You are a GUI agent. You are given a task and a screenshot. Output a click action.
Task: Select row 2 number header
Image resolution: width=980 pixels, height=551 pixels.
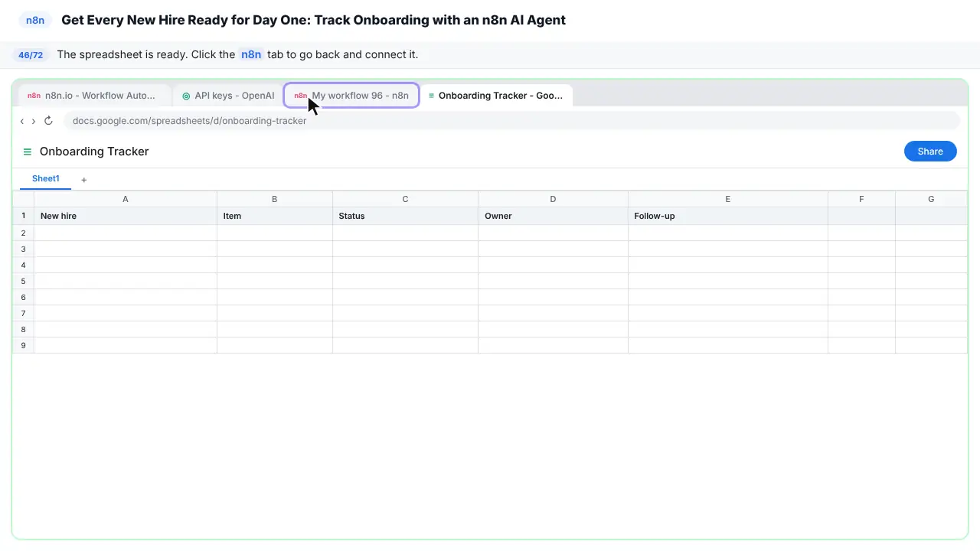click(x=24, y=233)
